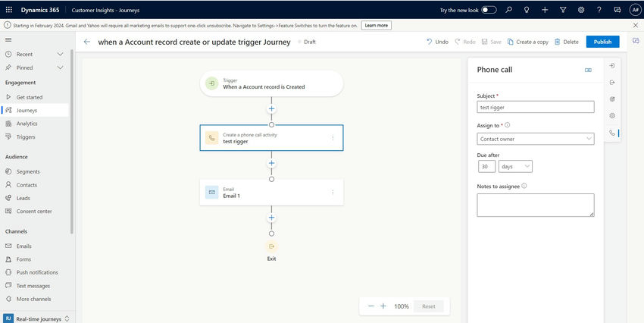
Task: Go to Segments in the sidebar
Action: pyautogui.click(x=28, y=171)
